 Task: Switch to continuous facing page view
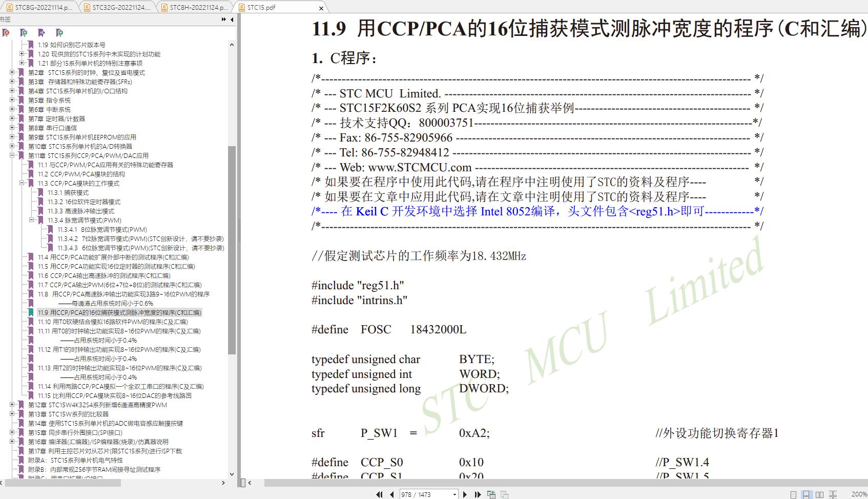(833, 494)
